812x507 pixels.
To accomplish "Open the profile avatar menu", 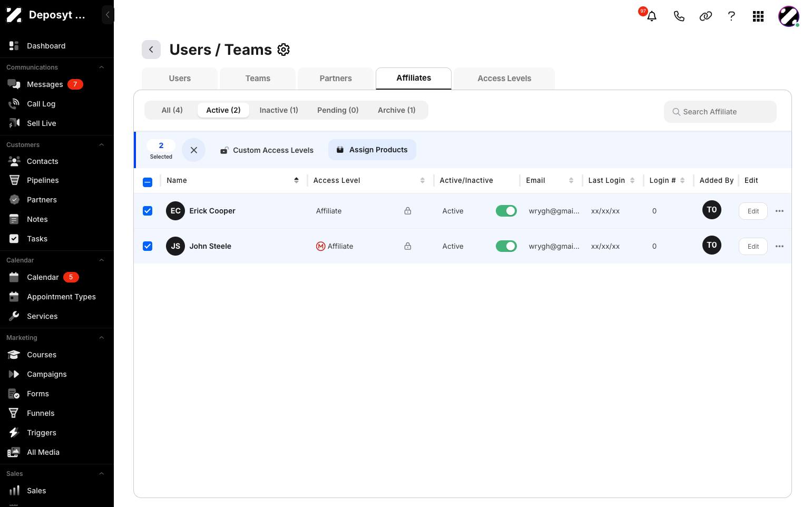I will click(789, 16).
